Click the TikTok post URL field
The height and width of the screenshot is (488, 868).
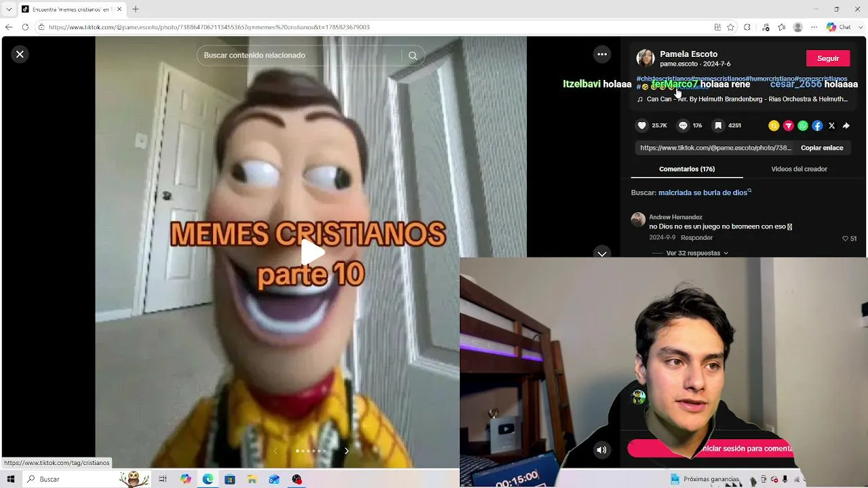[x=715, y=148]
